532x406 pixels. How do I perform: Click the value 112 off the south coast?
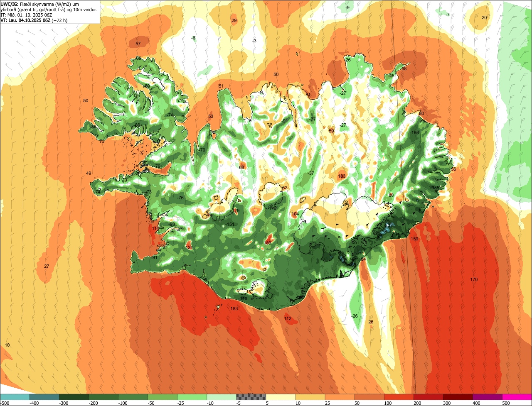coord(288,318)
